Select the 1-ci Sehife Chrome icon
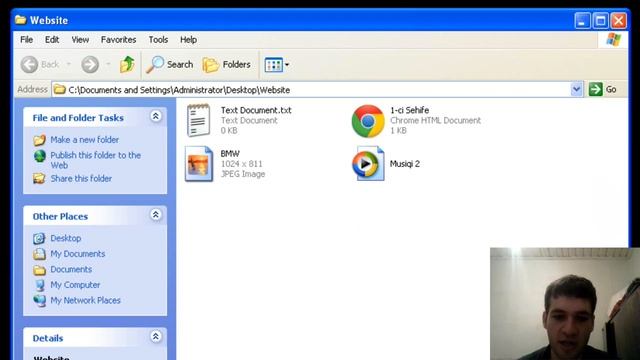This screenshot has width=640, height=360. [368, 121]
